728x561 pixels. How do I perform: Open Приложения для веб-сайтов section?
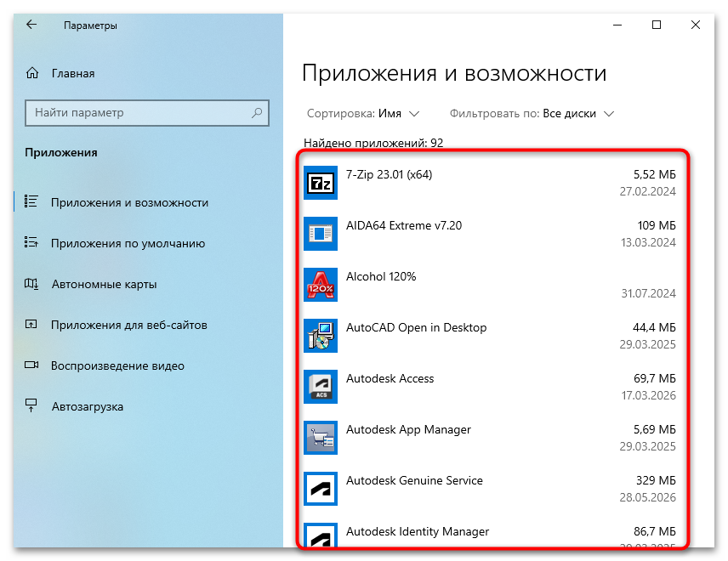pyautogui.click(x=129, y=325)
